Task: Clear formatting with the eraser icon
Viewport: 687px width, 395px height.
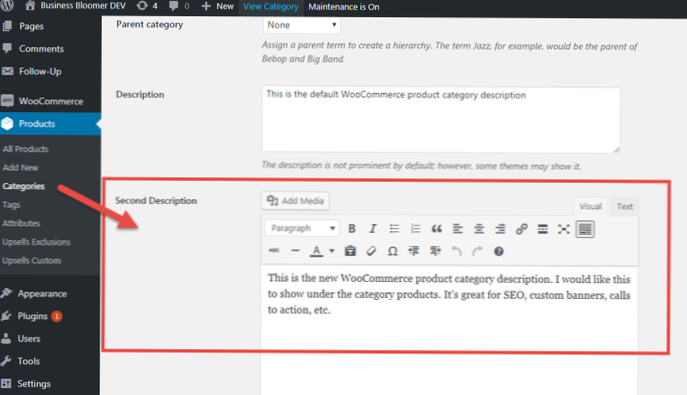Action: click(371, 251)
